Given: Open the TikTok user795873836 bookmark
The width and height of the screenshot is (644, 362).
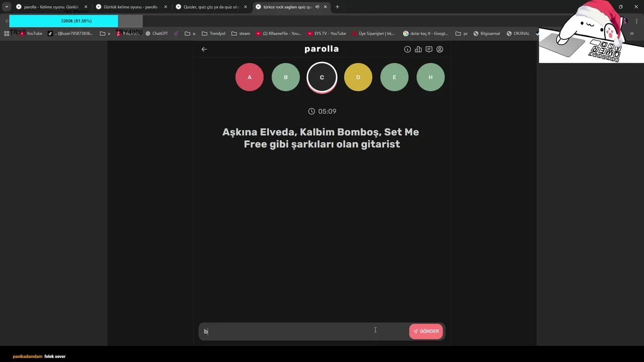Looking at the screenshot, I should point(70,33).
